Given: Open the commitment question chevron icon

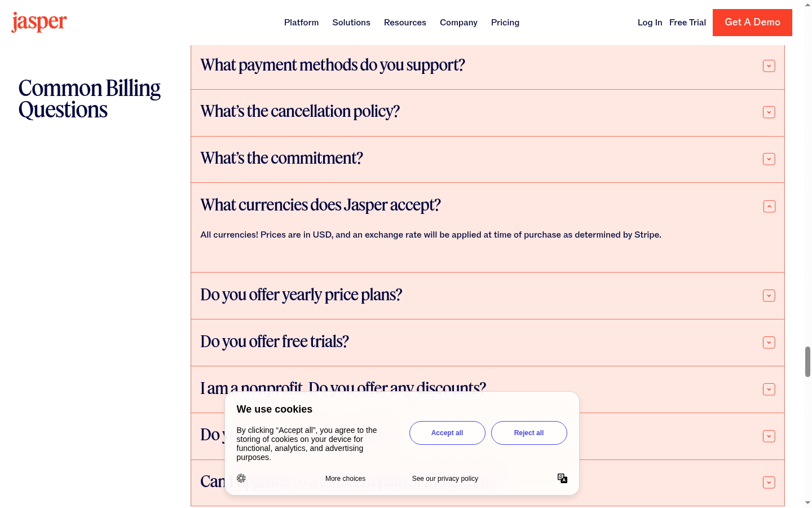Looking at the screenshot, I should pyautogui.click(x=769, y=159).
